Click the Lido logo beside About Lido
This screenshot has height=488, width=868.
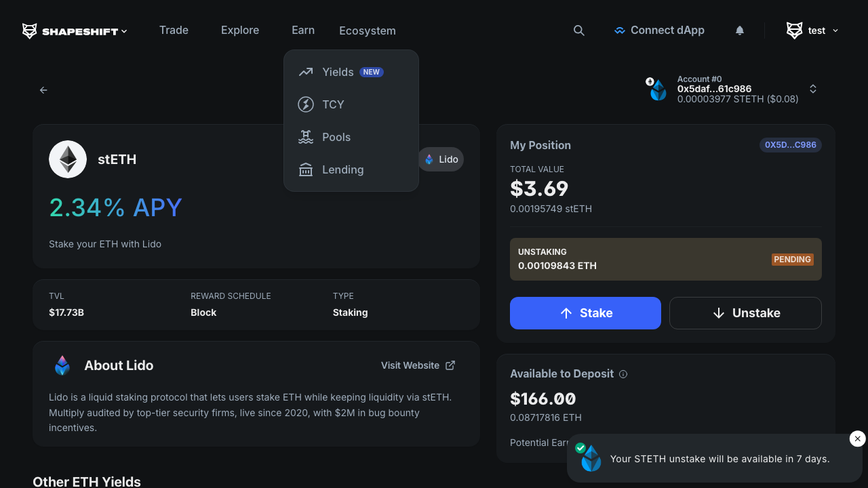[62, 365]
